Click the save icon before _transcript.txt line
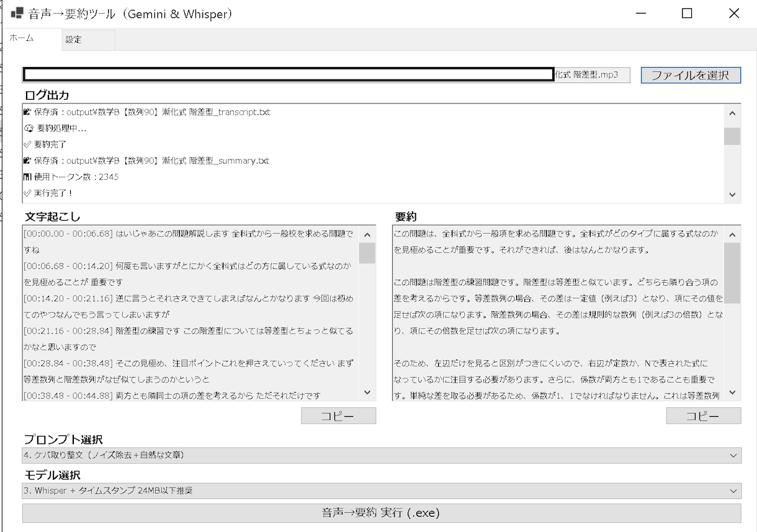Image resolution: width=757 pixels, height=532 pixels. (27, 112)
